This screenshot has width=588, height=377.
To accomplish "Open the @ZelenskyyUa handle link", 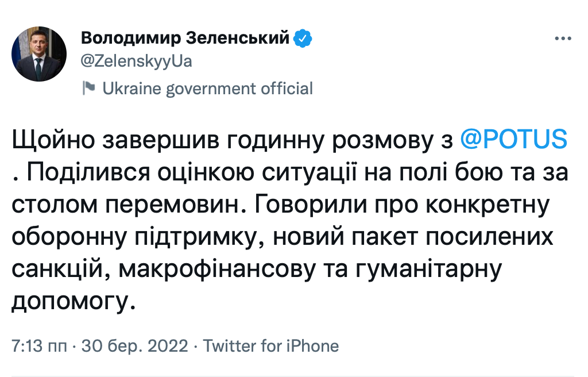I will coord(136,61).
